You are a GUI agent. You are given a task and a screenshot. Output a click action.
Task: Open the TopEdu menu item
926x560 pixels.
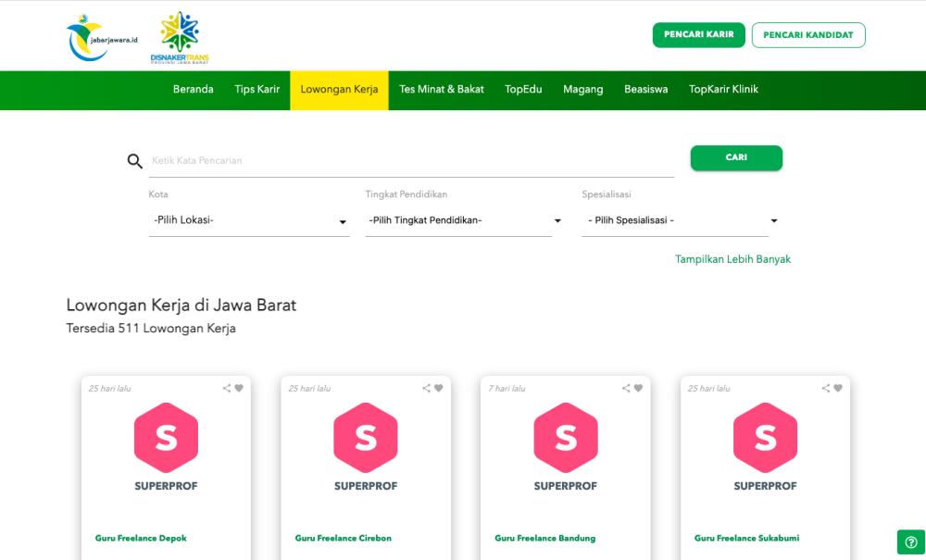coord(523,90)
